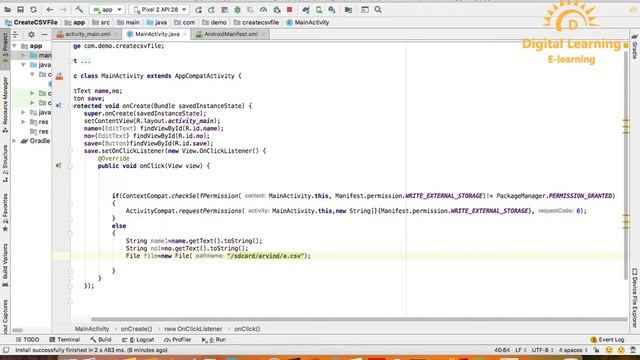Screen dimensions: 640x360
Task: Close the MainActivity.java tab
Action: (x=185, y=34)
